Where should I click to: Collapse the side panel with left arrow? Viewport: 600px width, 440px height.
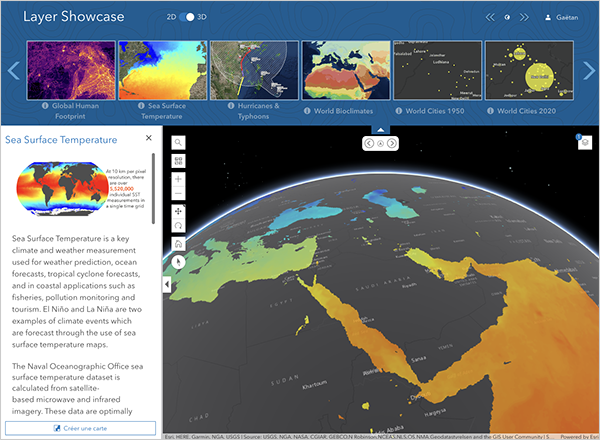point(167,284)
